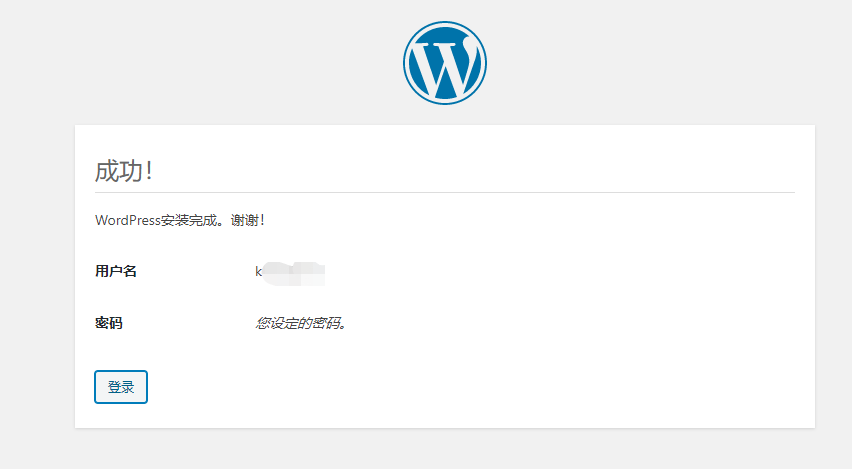Click the 您设定的密码。 text
Image resolution: width=852 pixels, height=469 pixels.
[300, 323]
